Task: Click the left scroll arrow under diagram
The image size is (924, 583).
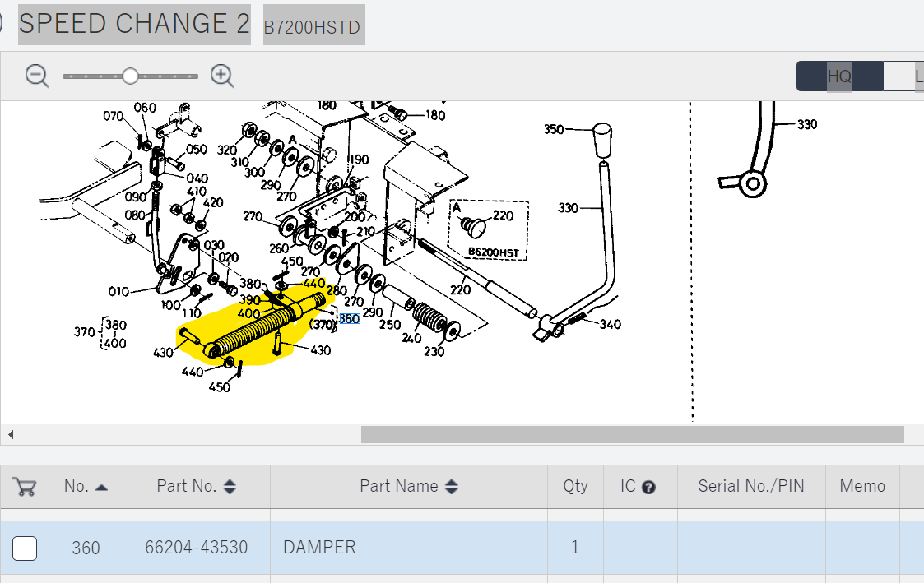Action: click(x=11, y=434)
